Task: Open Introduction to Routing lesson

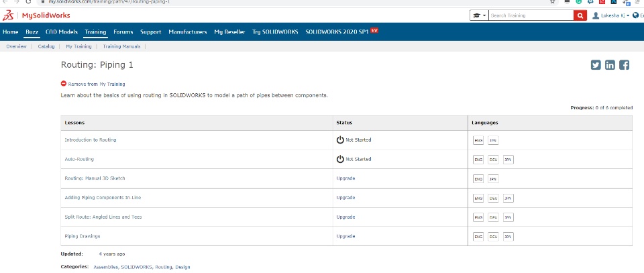Action: tap(91, 140)
